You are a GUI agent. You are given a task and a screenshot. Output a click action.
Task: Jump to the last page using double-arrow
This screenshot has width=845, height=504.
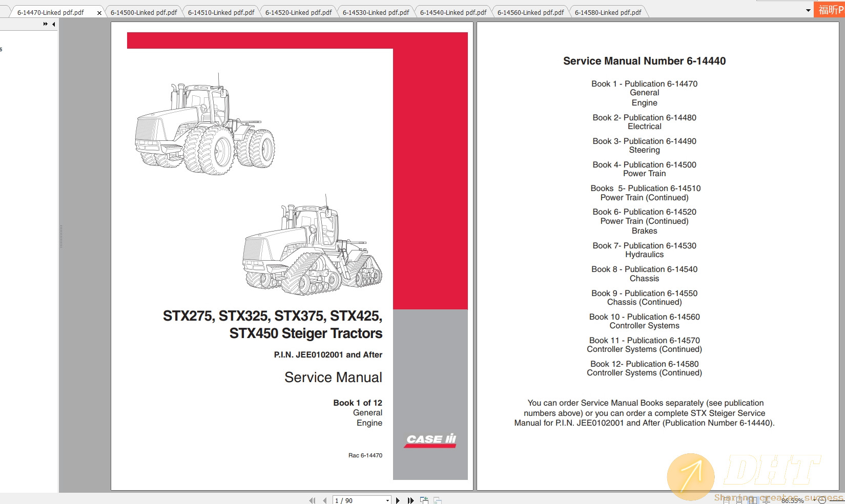coord(410,500)
